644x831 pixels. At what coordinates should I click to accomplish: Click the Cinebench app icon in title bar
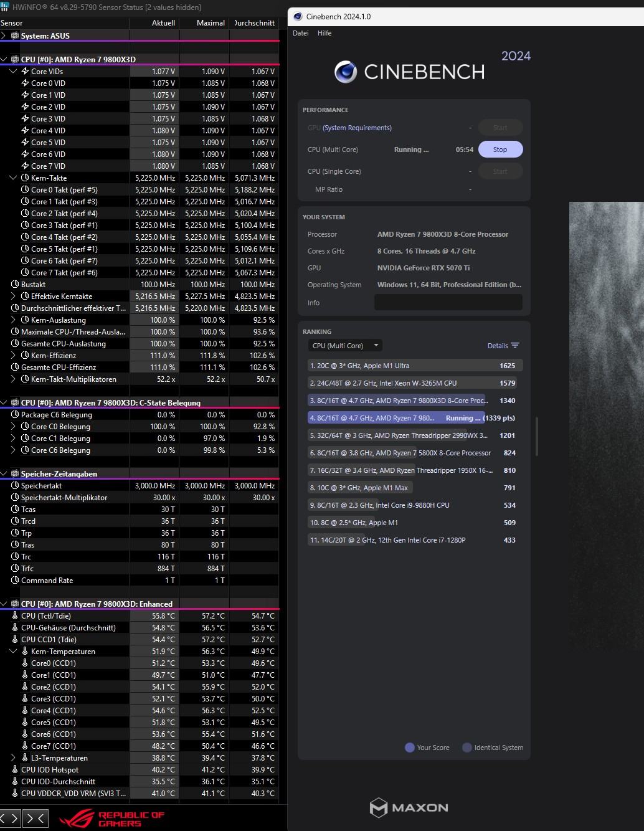298,17
